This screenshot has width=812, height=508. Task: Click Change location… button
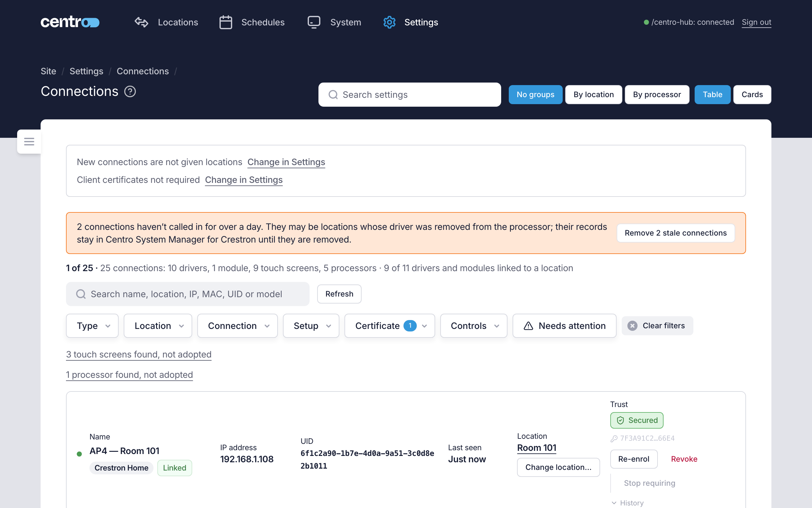558,467
